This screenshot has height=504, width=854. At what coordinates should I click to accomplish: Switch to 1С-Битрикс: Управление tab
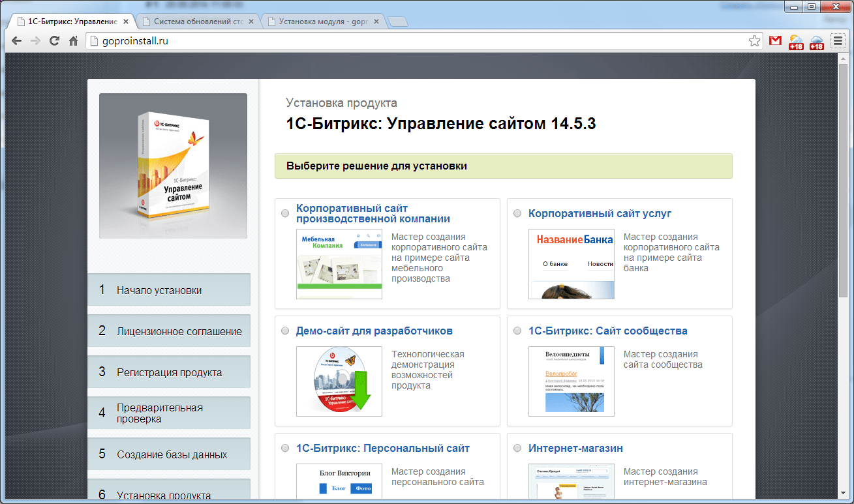pos(70,21)
